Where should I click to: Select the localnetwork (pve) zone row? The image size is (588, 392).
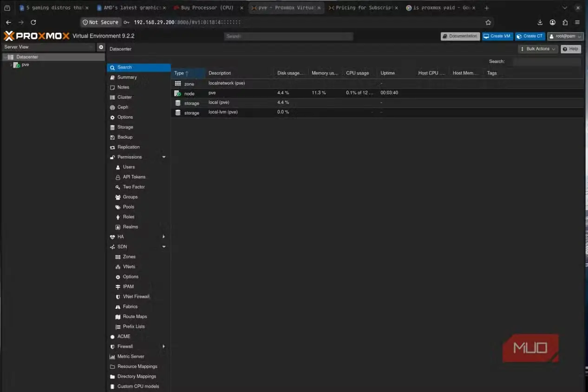(378, 84)
